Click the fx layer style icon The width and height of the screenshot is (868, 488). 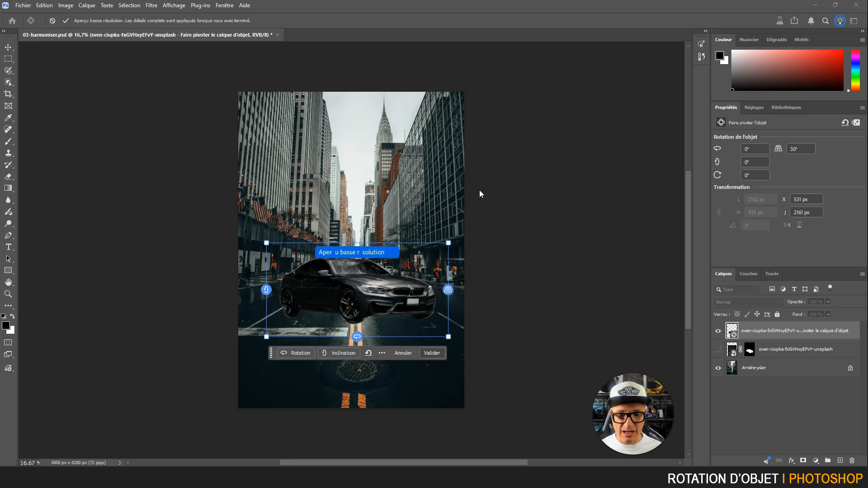click(x=791, y=460)
